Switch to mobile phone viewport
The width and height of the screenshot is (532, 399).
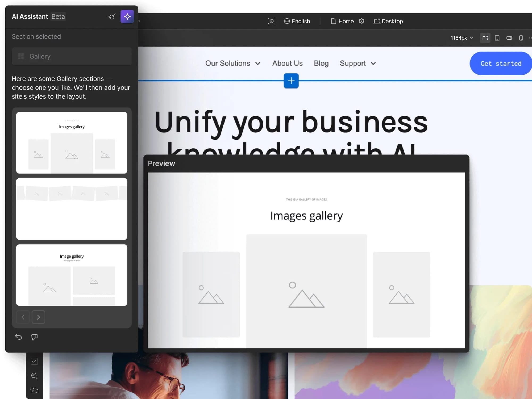click(x=521, y=38)
